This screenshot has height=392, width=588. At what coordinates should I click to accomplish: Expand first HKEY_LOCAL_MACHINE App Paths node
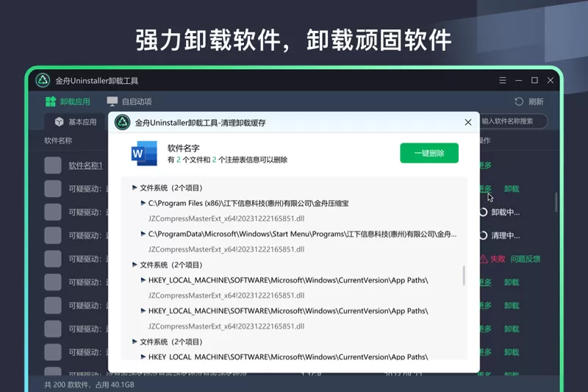tap(143, 279)
